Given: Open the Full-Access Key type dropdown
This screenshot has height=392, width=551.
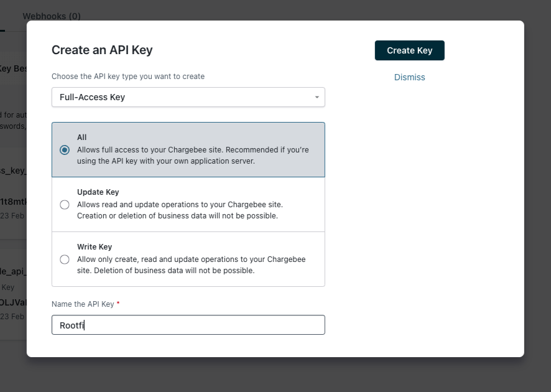Looking at the screenshot, I should [x=188, y=97].
